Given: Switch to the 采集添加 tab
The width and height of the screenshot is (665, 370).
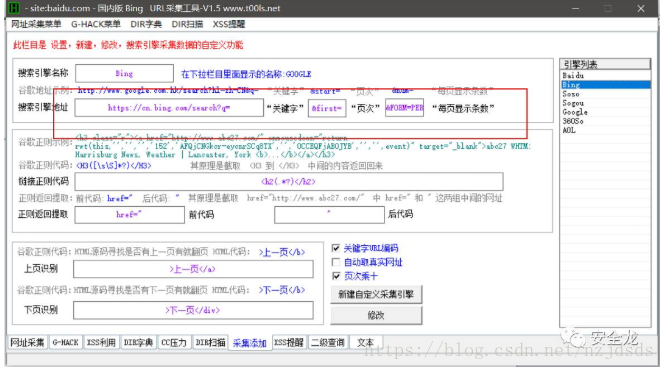Looking at the screenshot, I should tap(250, 343).
